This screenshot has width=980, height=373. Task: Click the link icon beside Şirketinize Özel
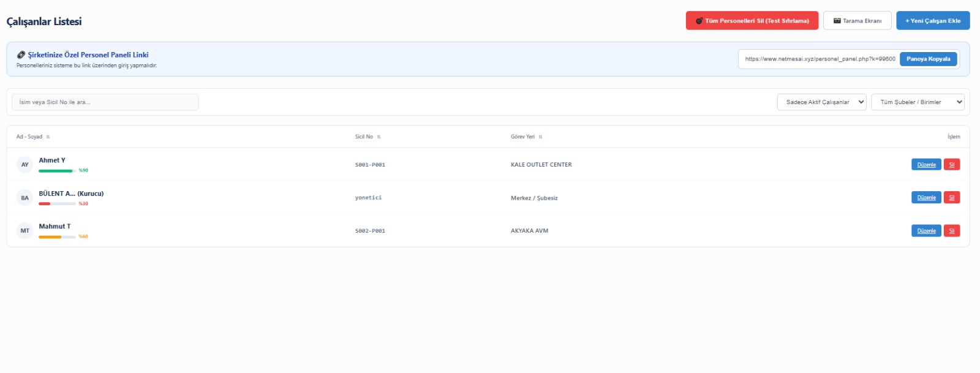point(21,55)
